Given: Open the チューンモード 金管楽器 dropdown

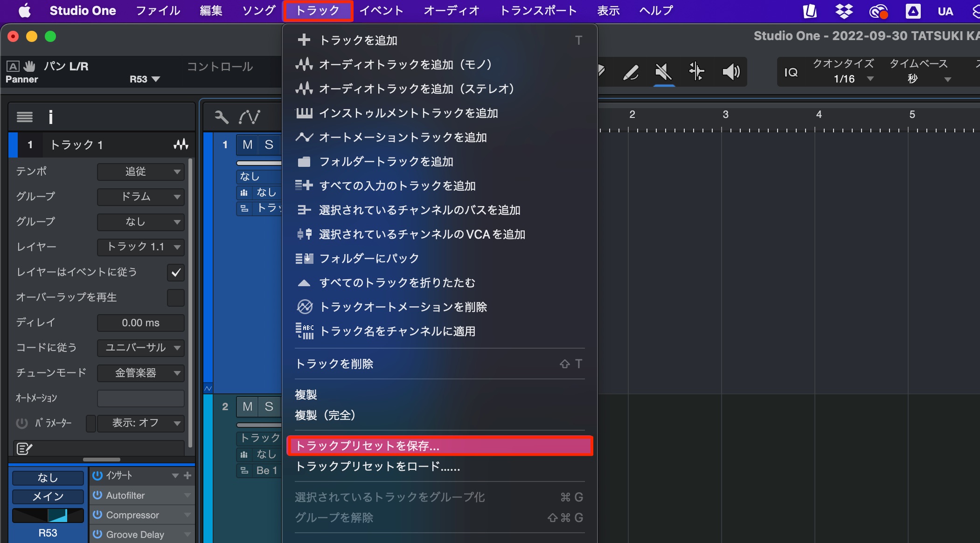Looking at the screenshot, I should (x=141, y=373).
